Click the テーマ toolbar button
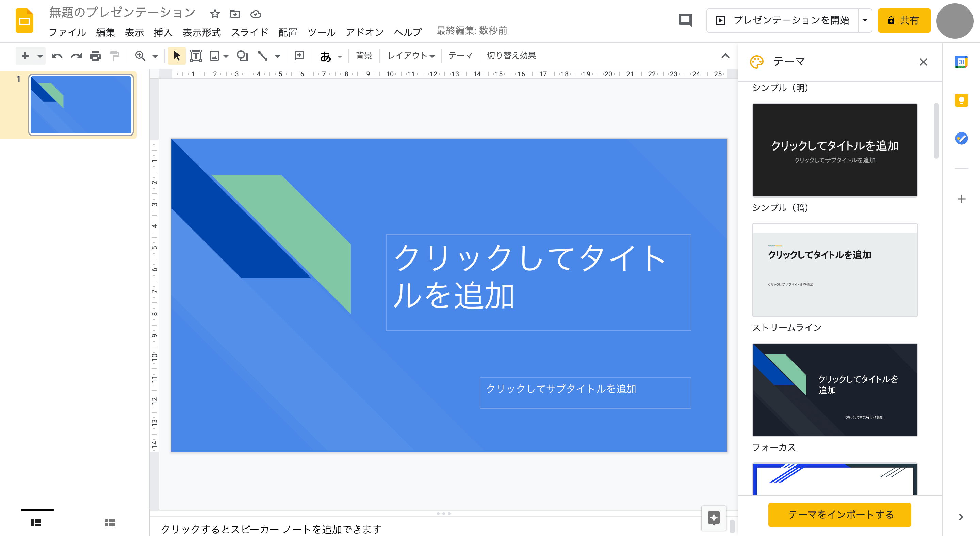Viewport: 980px width, 536px height. coord(460,56)
